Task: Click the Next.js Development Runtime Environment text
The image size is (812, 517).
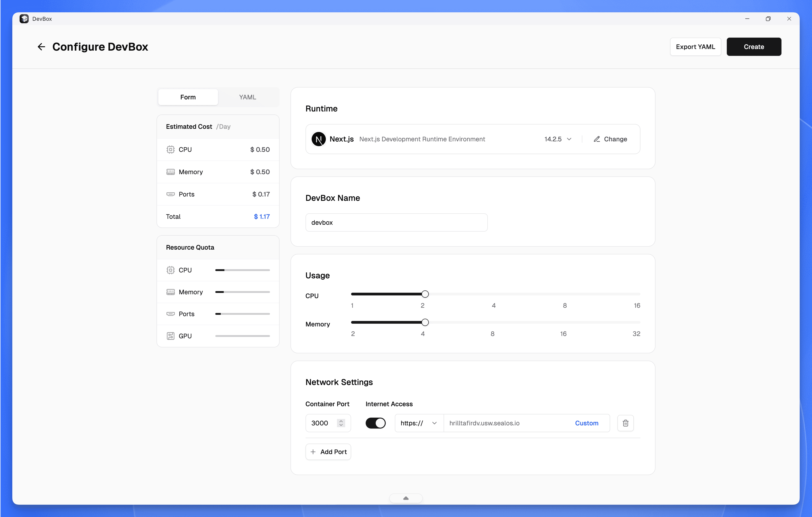Action: 422,139
